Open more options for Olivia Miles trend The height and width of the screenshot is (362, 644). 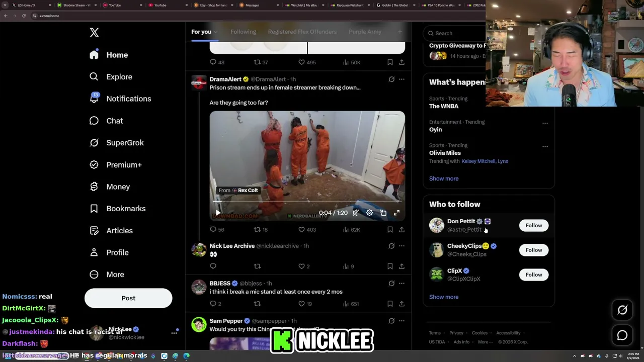545,147
